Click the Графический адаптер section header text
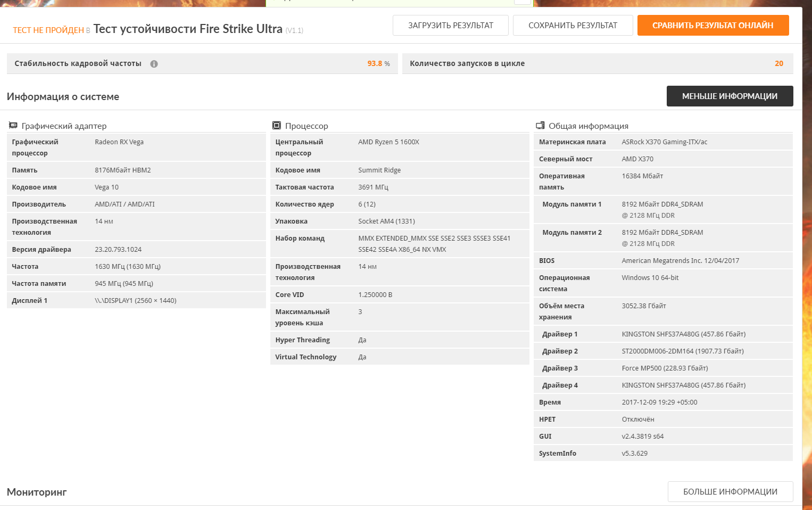 pos(64,126)
